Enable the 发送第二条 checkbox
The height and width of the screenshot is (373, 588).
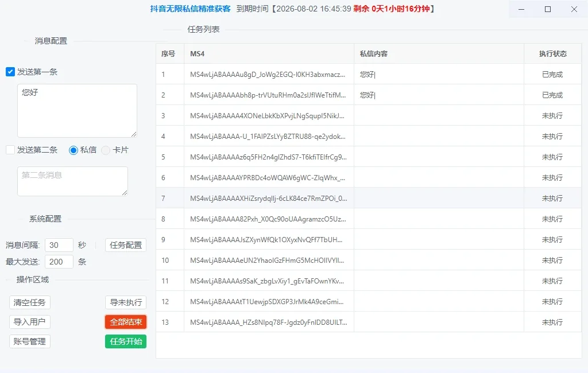(x=10, y=150)
